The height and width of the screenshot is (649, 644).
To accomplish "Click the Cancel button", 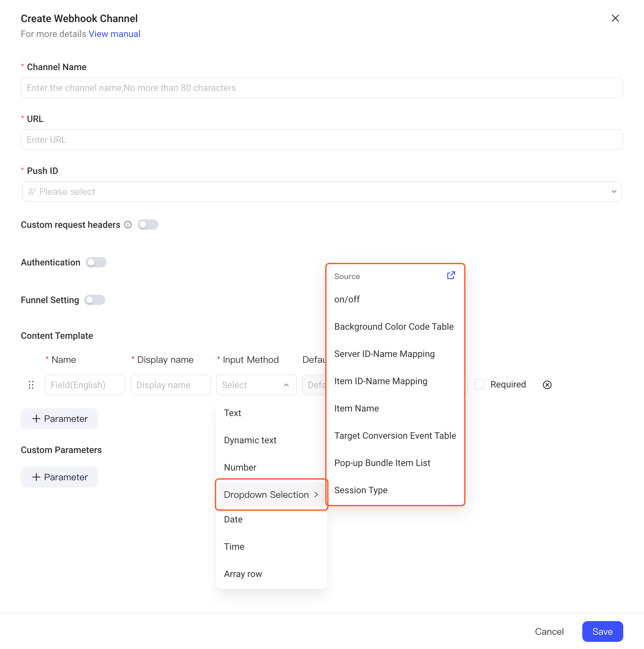I will 549,631.
